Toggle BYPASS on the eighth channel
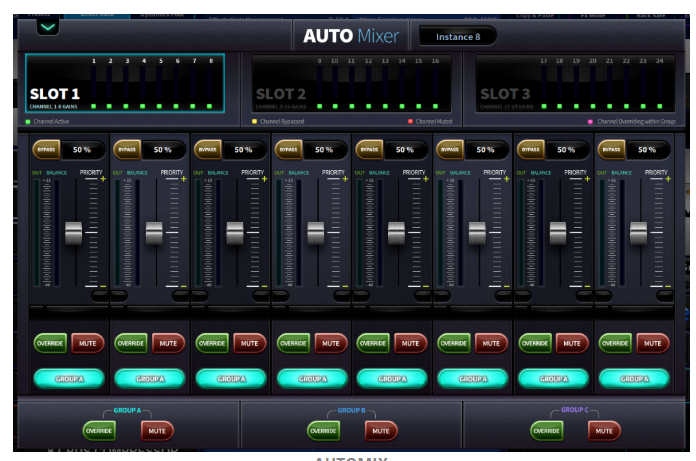Image resolution: width=696 pixels, height=461 pixels. pos(611,149)
